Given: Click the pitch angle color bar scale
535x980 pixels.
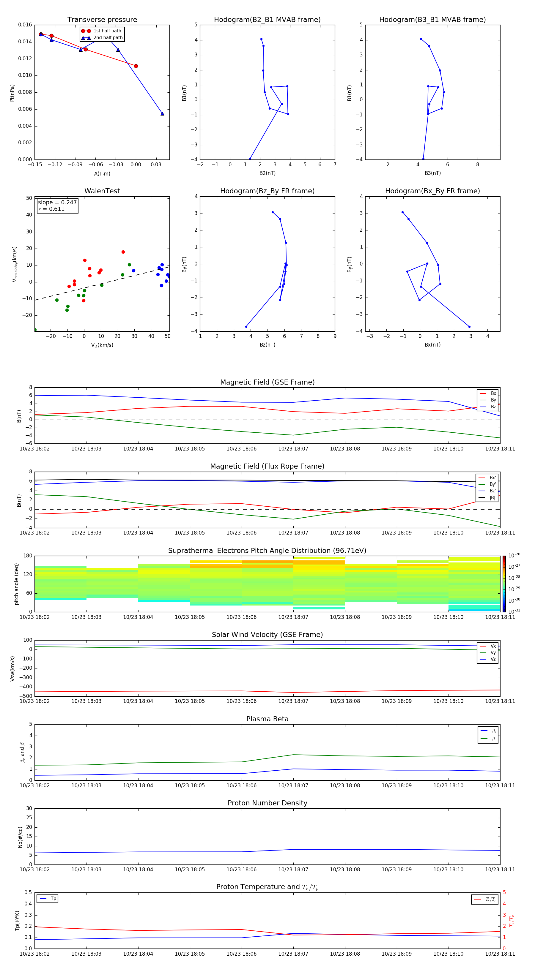Looking at the screenshot, I should point(504,584).
